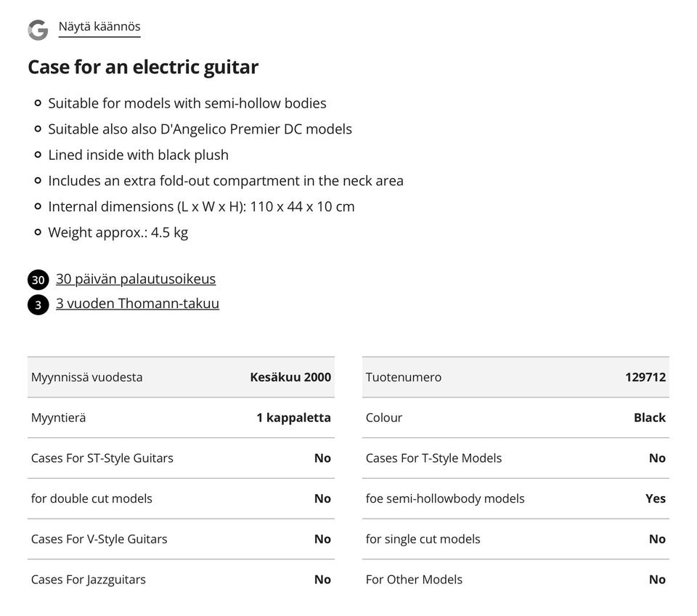The height and width of the screenshot is (616, 697).
Task: Click the 30-day return badge icon
Action: point(38,280)
